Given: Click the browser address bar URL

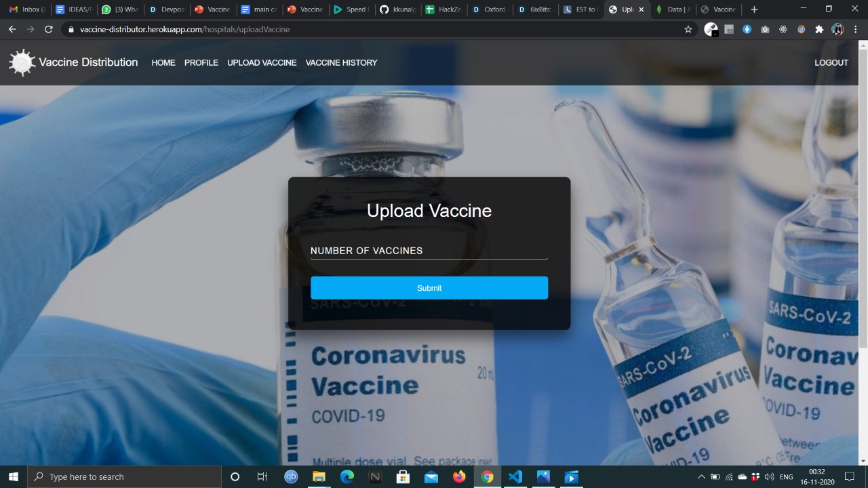Looking at the screenshot, I should [x=184, y=29].
